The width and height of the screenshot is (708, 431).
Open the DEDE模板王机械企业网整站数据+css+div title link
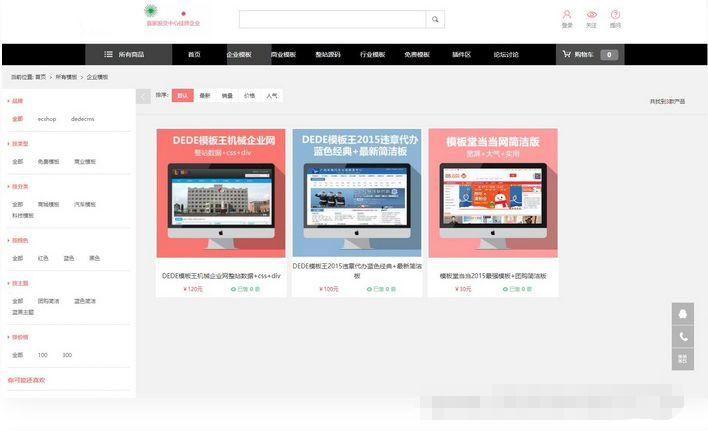tap(221, 276)
